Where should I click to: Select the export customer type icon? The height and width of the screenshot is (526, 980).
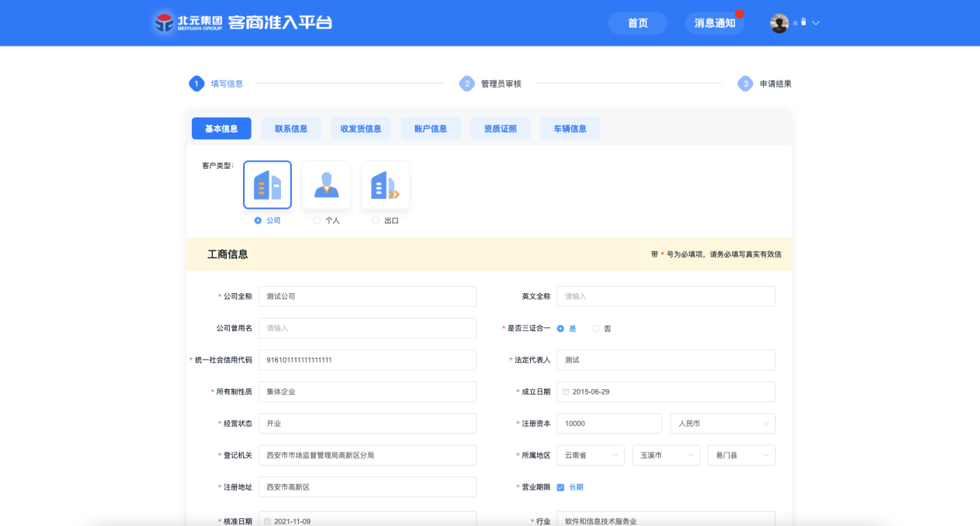385,185
